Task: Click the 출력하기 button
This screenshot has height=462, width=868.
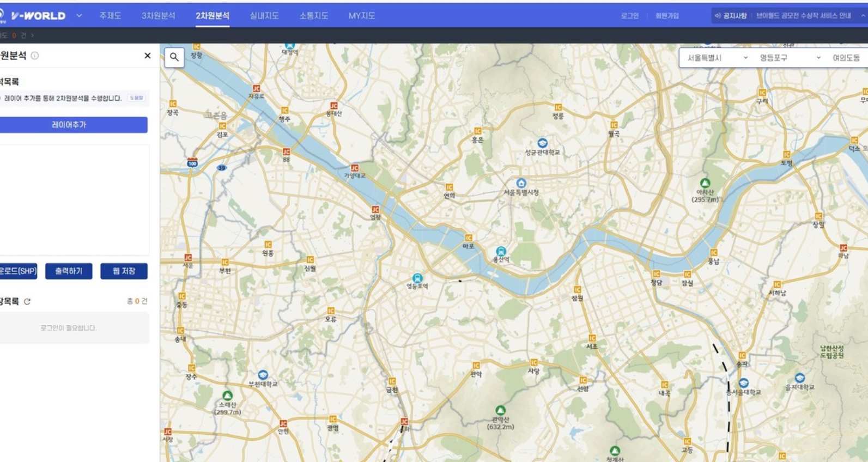Action: 69,271
